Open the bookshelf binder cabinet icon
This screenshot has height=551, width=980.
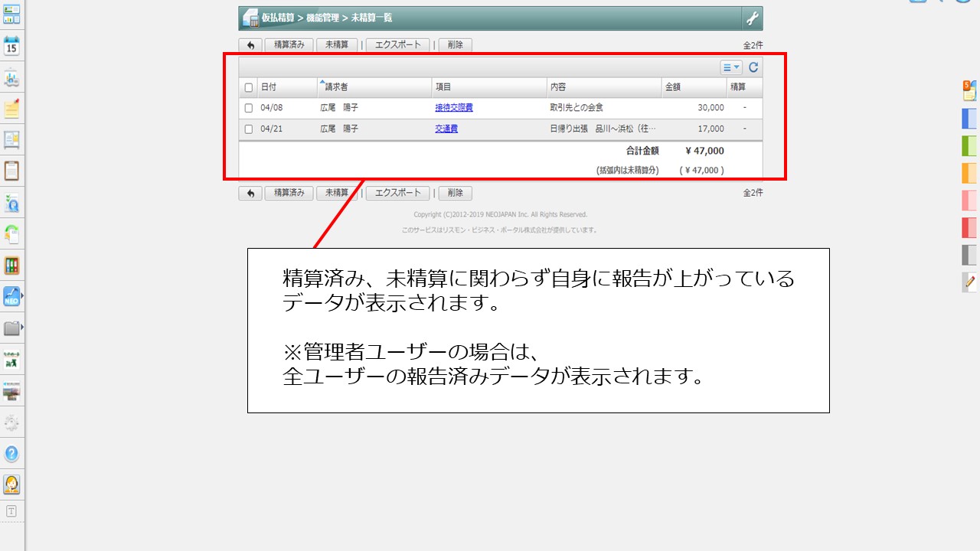[x=11, y=266]
